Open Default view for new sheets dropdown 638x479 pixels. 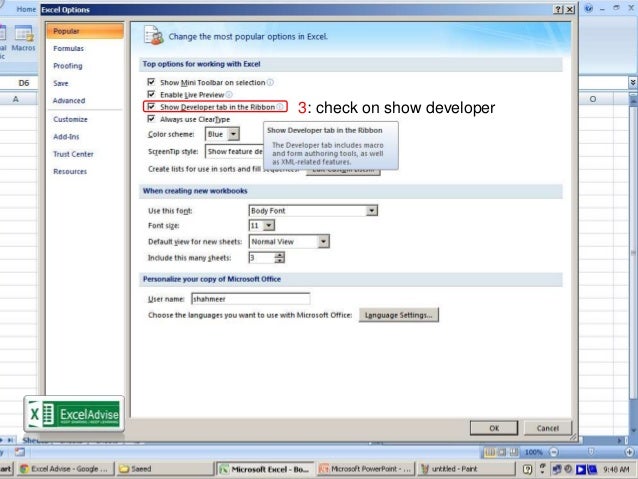[x=323, y=241]
